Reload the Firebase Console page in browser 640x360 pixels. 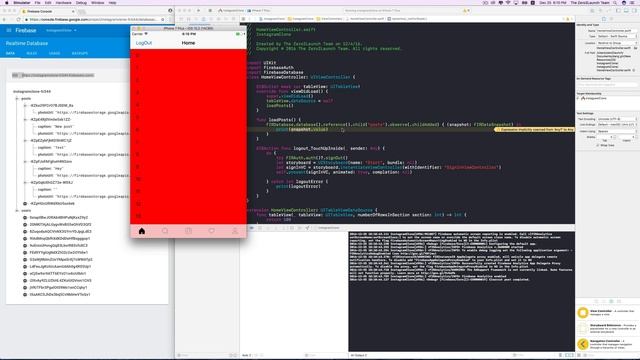click(x=18, y=19)
